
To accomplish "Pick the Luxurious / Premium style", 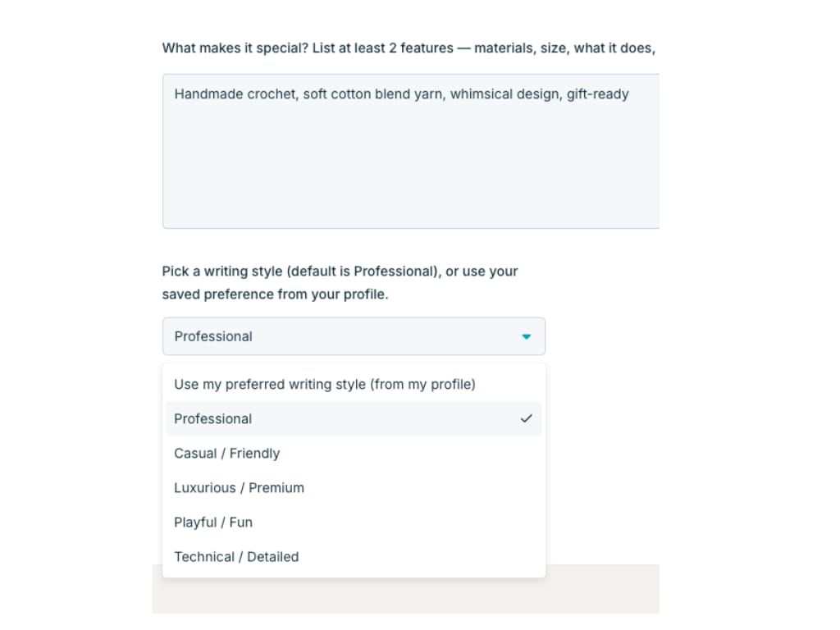I will pyautogui.click(x=240, y=487).
